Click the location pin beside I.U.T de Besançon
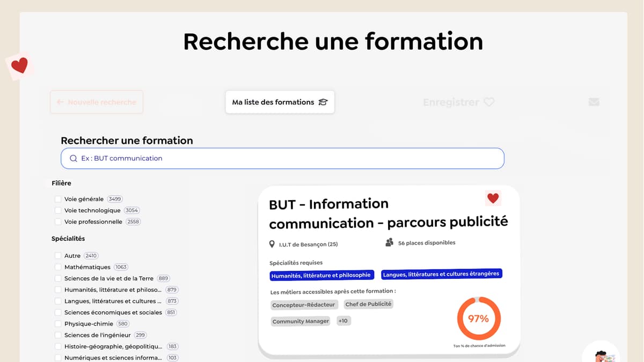The height and width of the screenshot is (362, 644). pos(272,245)
